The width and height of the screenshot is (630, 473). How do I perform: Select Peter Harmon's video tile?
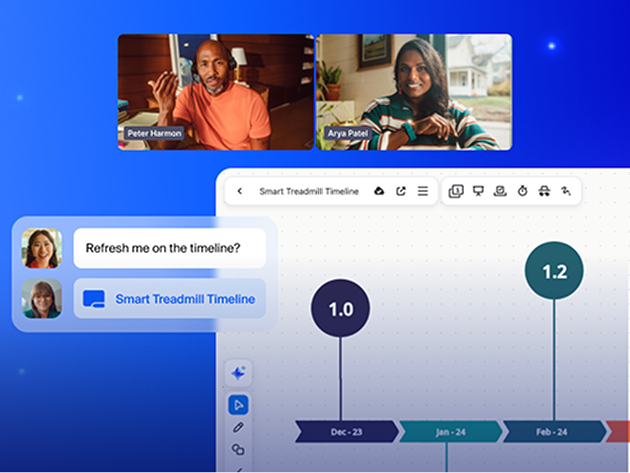point(216,92)
